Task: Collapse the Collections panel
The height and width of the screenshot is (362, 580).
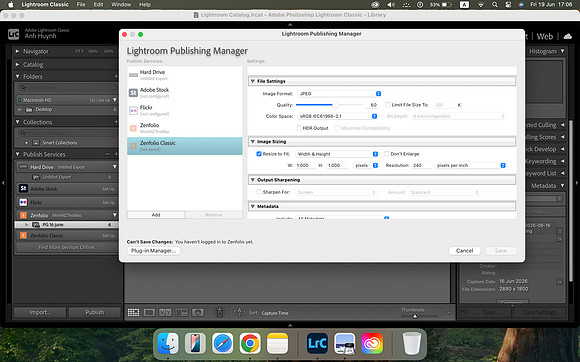Action: 17,122
